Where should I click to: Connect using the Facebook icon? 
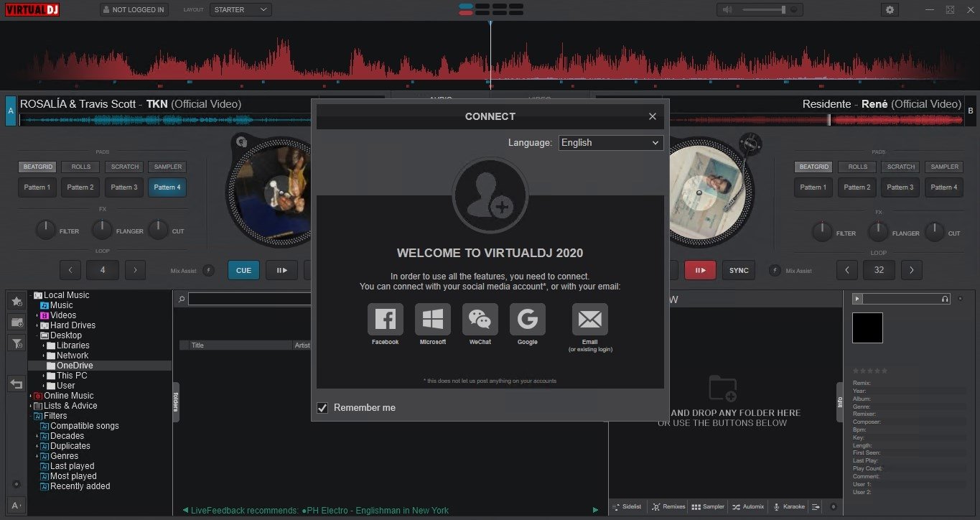pos(386,319)
